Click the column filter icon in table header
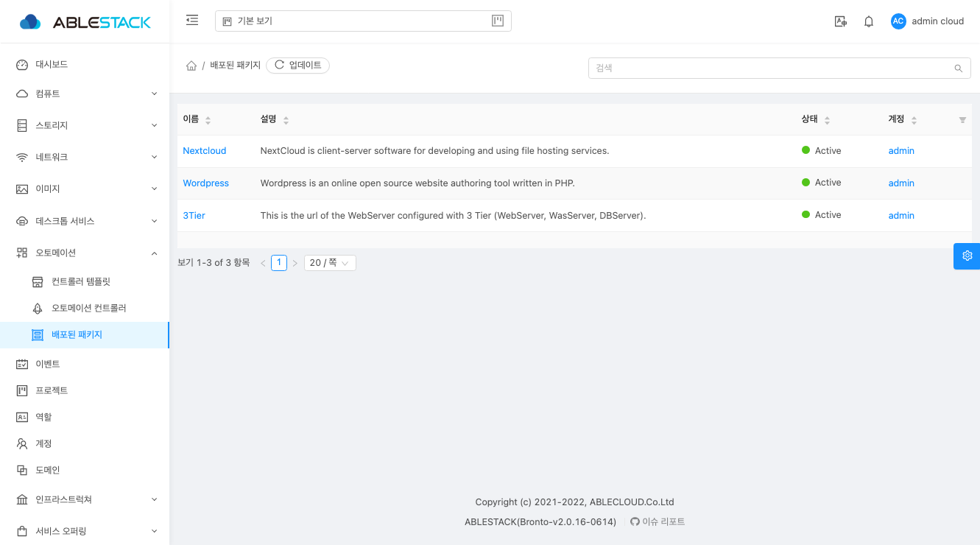 pos(962,120)
